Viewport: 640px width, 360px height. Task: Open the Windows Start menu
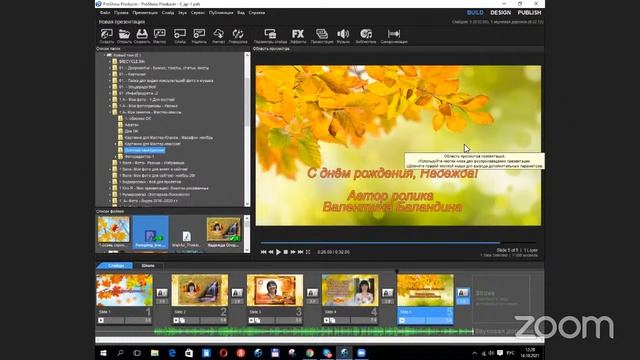pyautogui.click(x=103, y=353)
